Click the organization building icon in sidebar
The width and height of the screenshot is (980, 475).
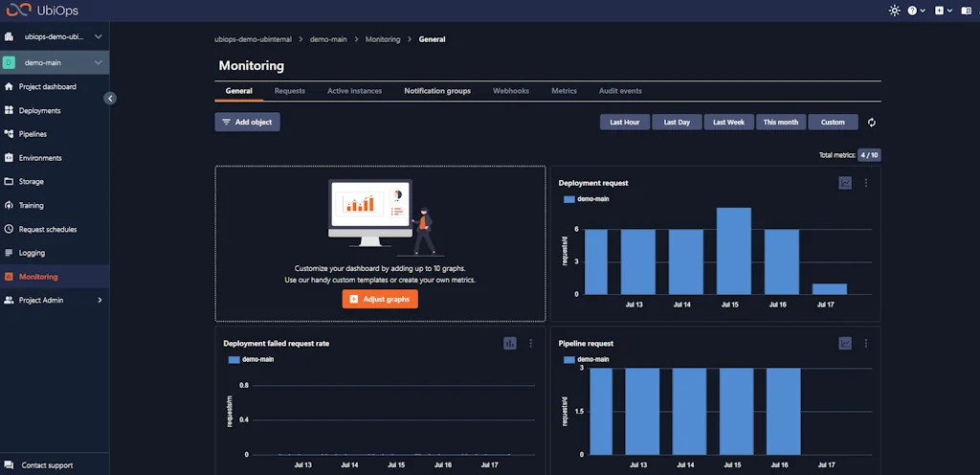[x=9, y=37]
